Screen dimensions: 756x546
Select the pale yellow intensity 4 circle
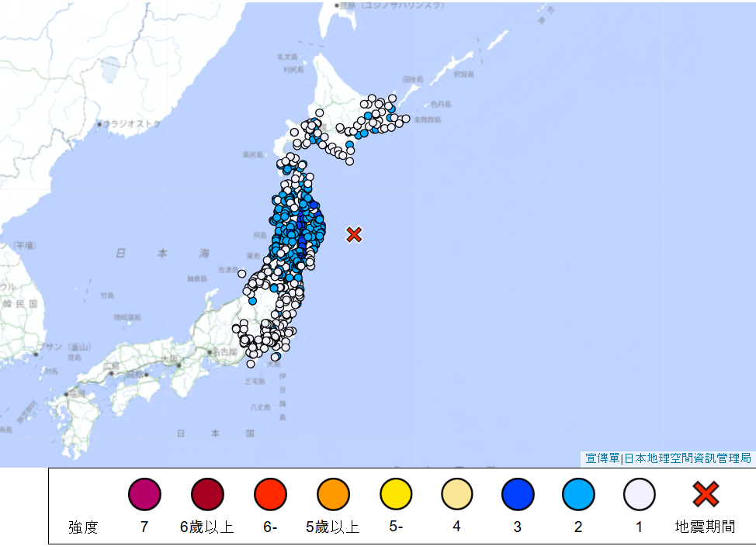(457, 494)
